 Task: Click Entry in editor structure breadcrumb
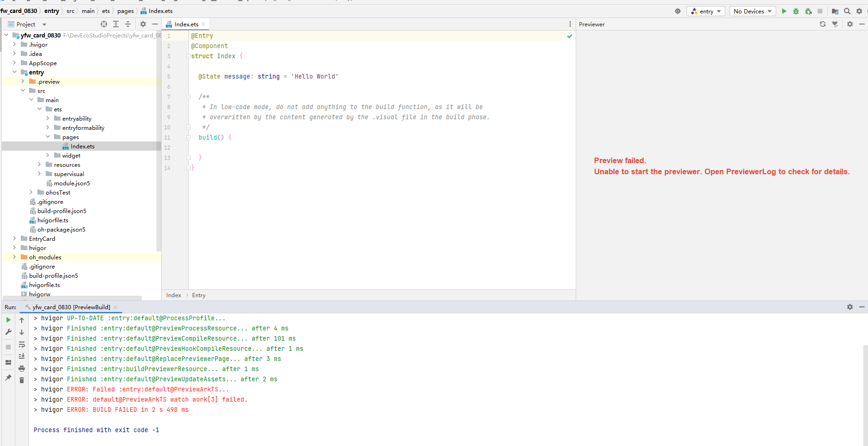(x=199, y=295)
